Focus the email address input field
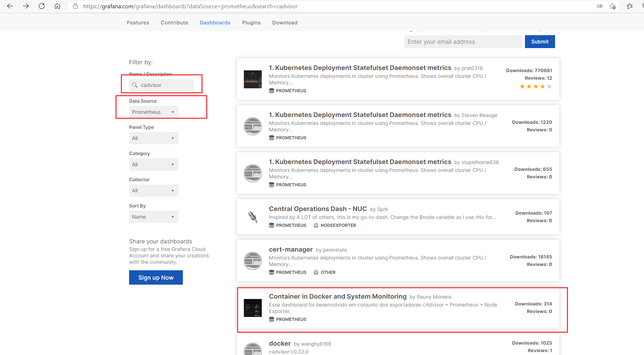 click(463, 42)
